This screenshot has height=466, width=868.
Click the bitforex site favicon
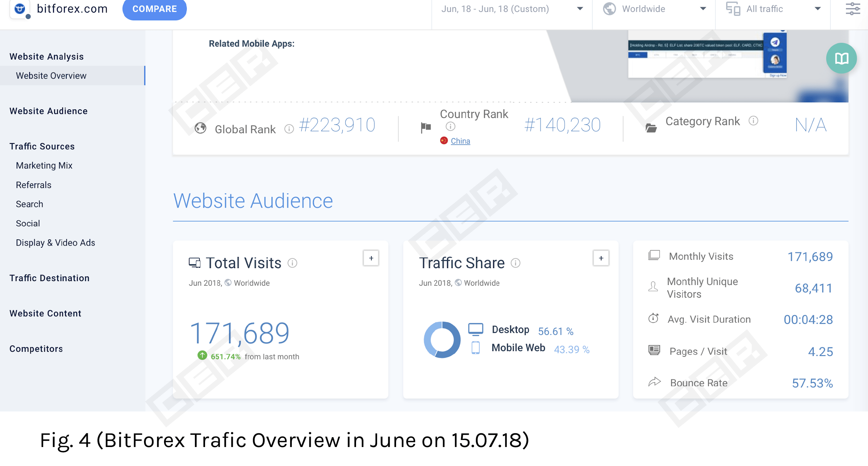click(20, 9)
